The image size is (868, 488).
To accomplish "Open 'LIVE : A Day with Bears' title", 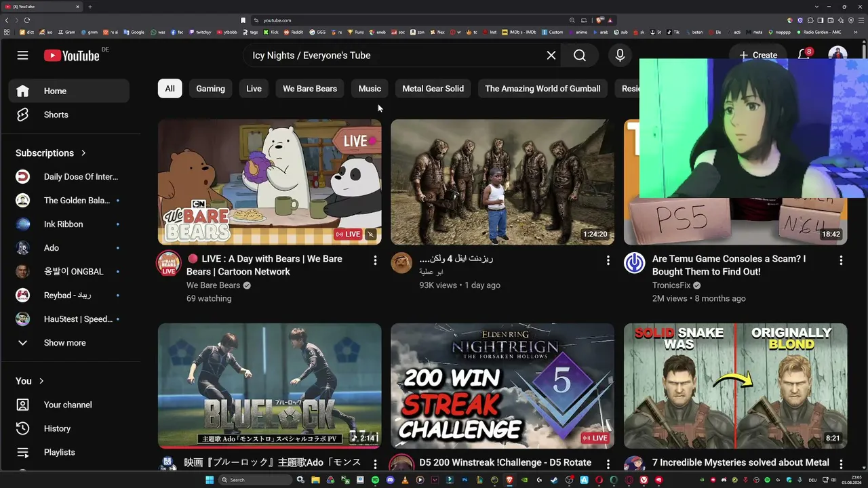I will (264, 265).
